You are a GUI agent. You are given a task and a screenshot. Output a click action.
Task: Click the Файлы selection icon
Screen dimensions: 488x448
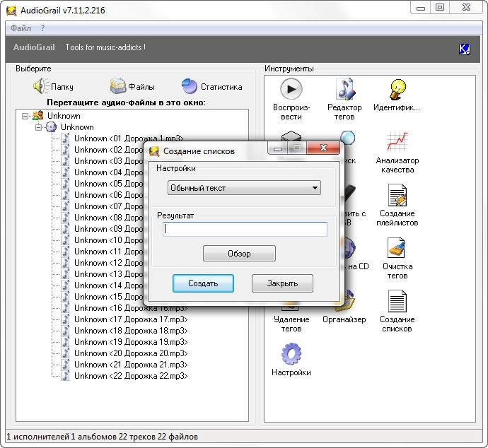point(118,86)
